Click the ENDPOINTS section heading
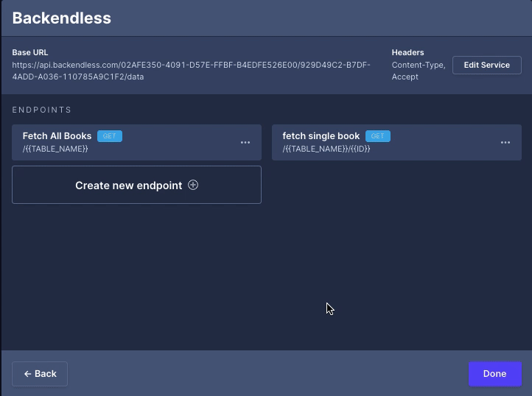Screen dimensions: 532x396 42,110
